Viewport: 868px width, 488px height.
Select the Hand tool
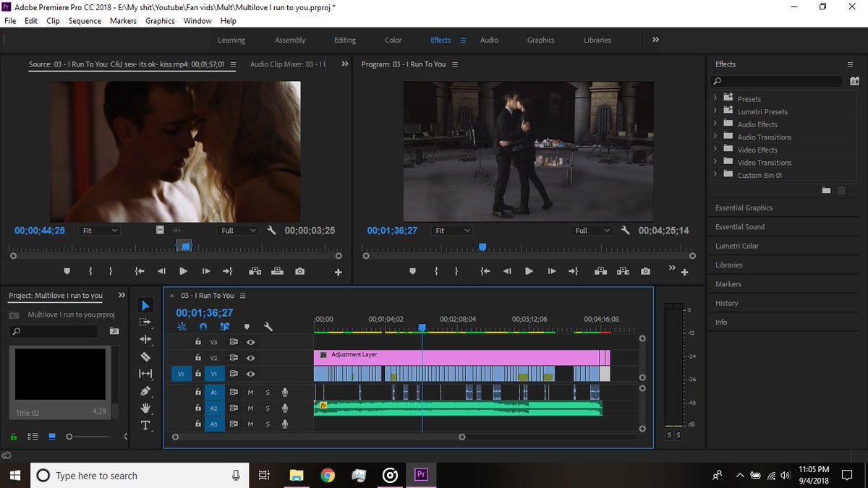pyautogui.click(x=145, y=408)
